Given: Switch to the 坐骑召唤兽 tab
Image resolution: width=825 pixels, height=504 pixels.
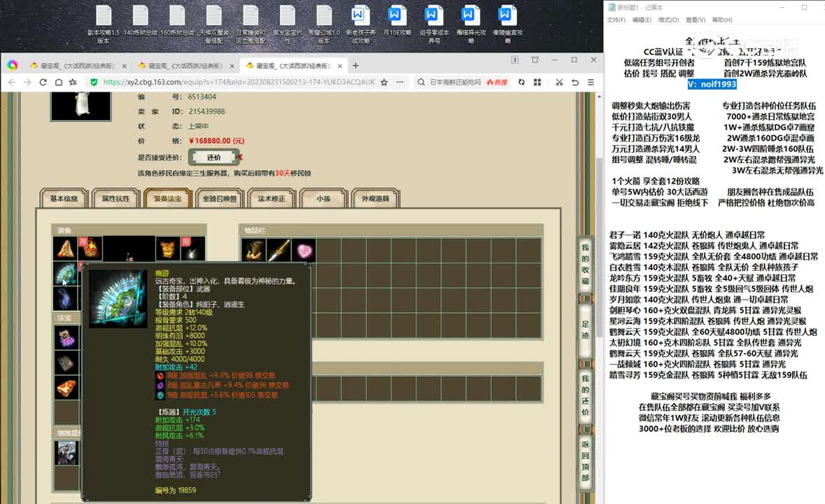Looking at the screenshot, I should (x=219, y=198).
